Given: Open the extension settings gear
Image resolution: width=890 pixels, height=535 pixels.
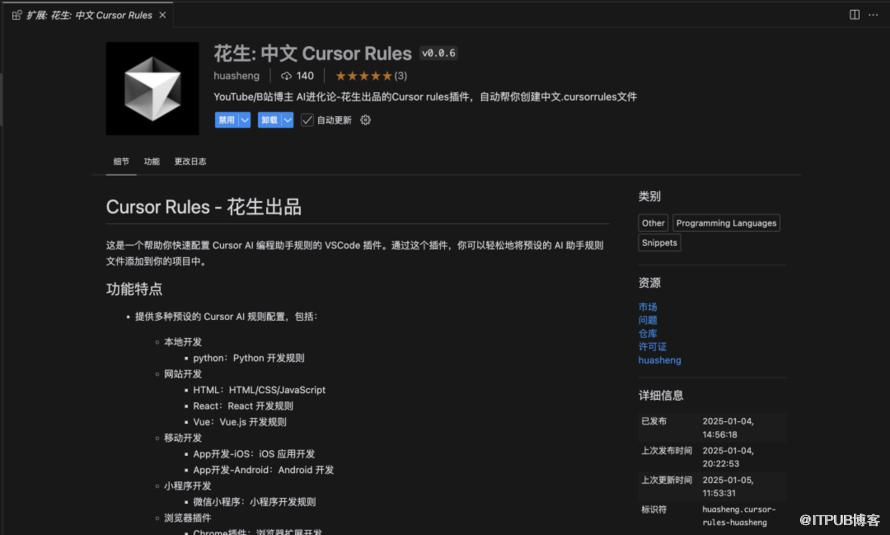Looking at the screenshot, I should [366, 120].
